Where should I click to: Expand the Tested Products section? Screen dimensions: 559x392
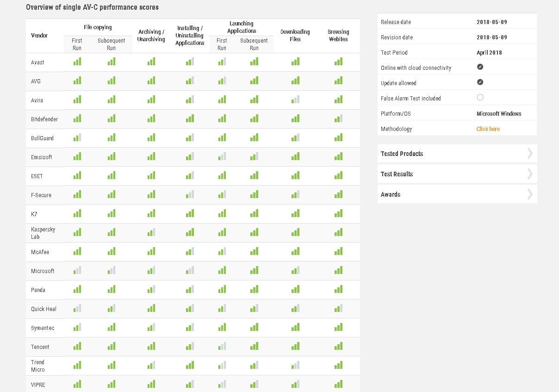[457, 154]
